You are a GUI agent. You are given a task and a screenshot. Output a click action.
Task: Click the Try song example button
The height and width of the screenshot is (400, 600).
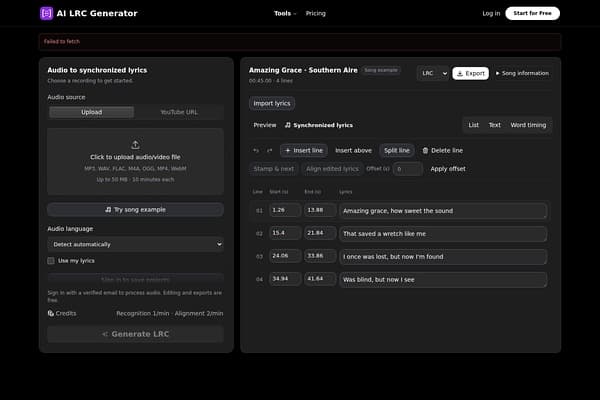click(x=135, y=210)
